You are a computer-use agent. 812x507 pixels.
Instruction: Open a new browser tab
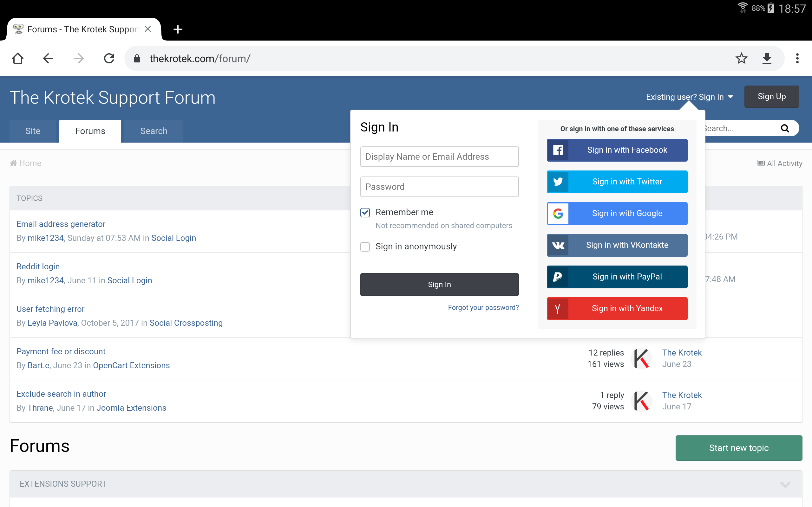[x=178, y=29]
